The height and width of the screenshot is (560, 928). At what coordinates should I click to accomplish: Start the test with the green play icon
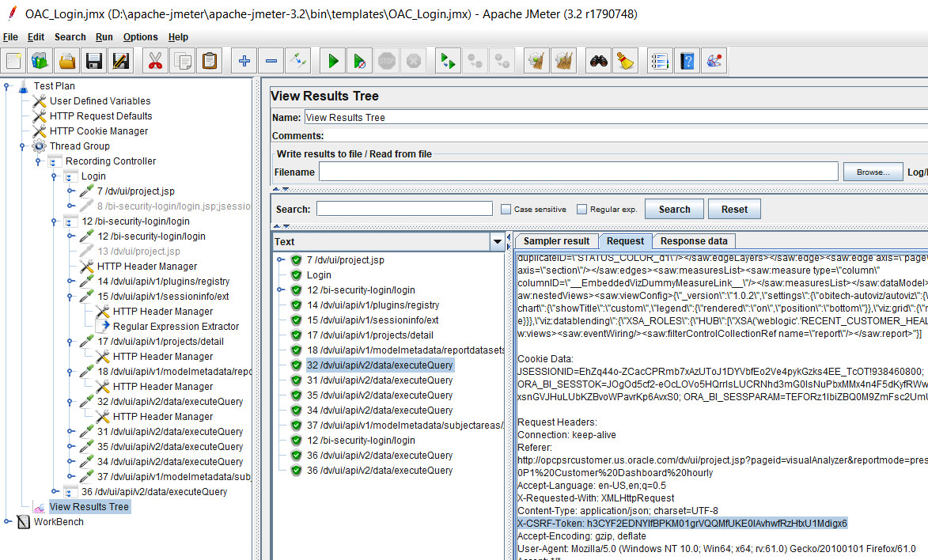(331, 60)
